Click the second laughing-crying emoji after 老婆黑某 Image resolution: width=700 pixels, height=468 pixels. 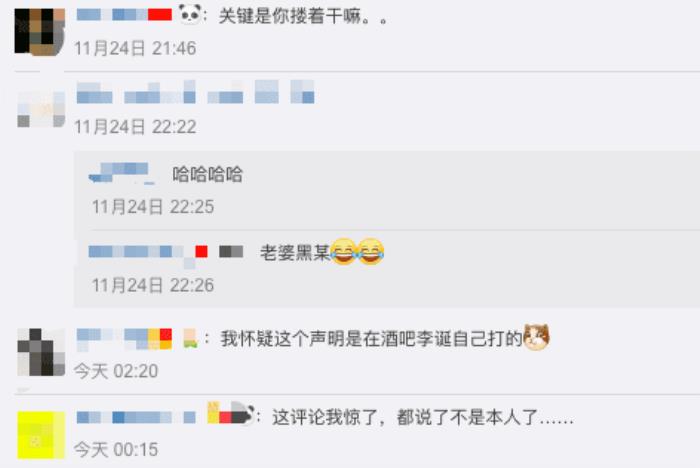point(371,251)
